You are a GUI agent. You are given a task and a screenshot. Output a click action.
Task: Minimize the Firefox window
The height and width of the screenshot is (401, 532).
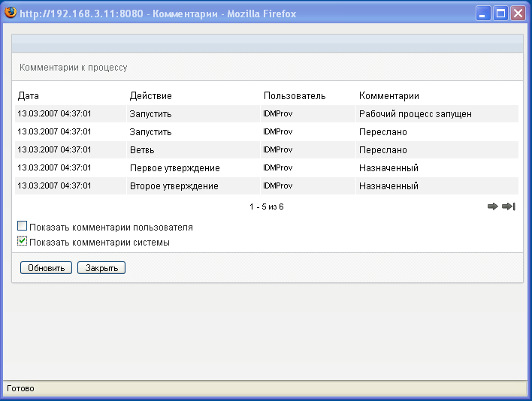coord(483,14)
